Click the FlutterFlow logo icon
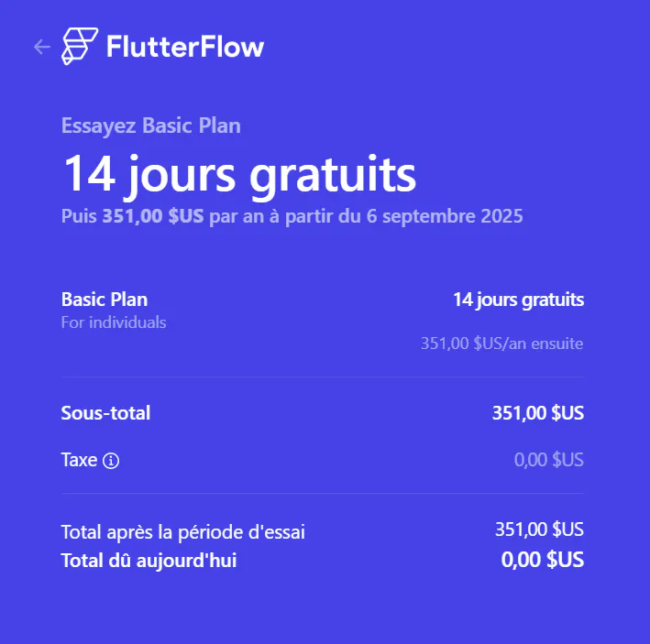Image resolution: width=650 pixels, height=644 pixels. (80, 47)
